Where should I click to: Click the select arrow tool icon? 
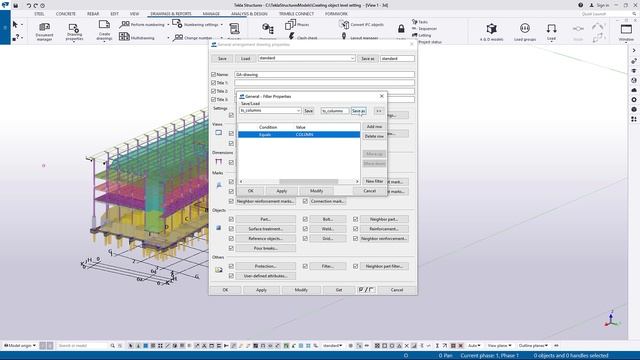click(15, 24)
